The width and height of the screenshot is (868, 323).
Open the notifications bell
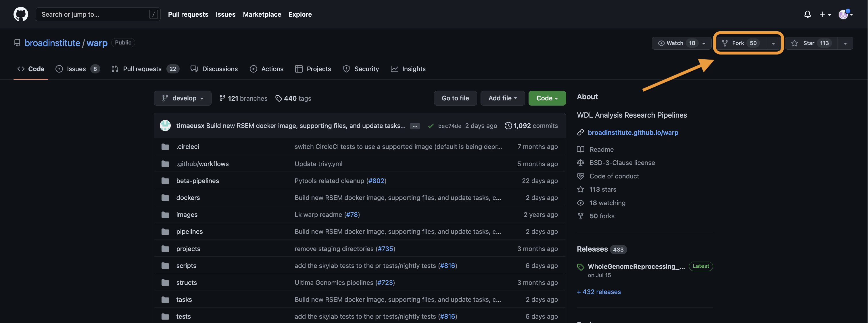pos(807,14)
